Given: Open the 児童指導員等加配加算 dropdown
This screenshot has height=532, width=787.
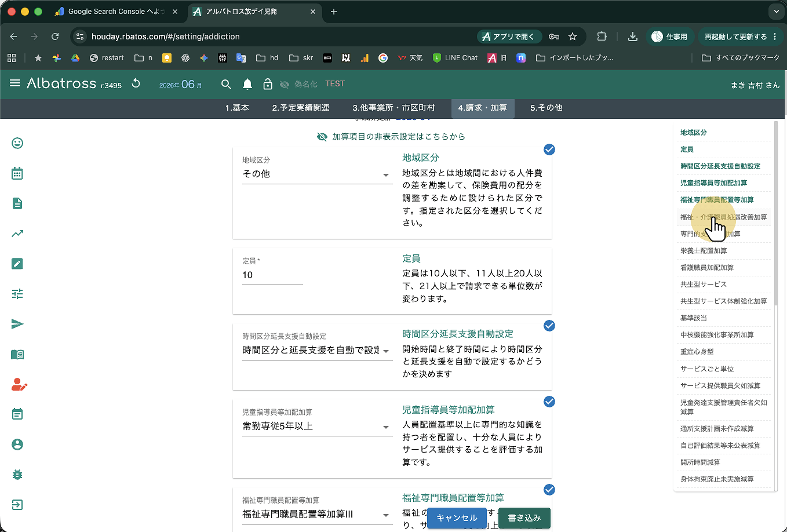Looking at the screenshot, I should click(x=317, y=427).
